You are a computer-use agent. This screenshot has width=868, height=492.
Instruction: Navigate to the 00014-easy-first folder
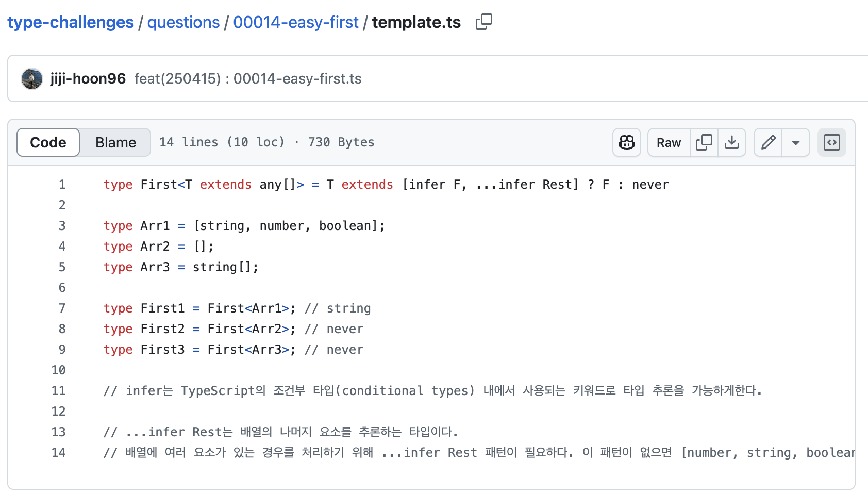[x=295, y=22]
